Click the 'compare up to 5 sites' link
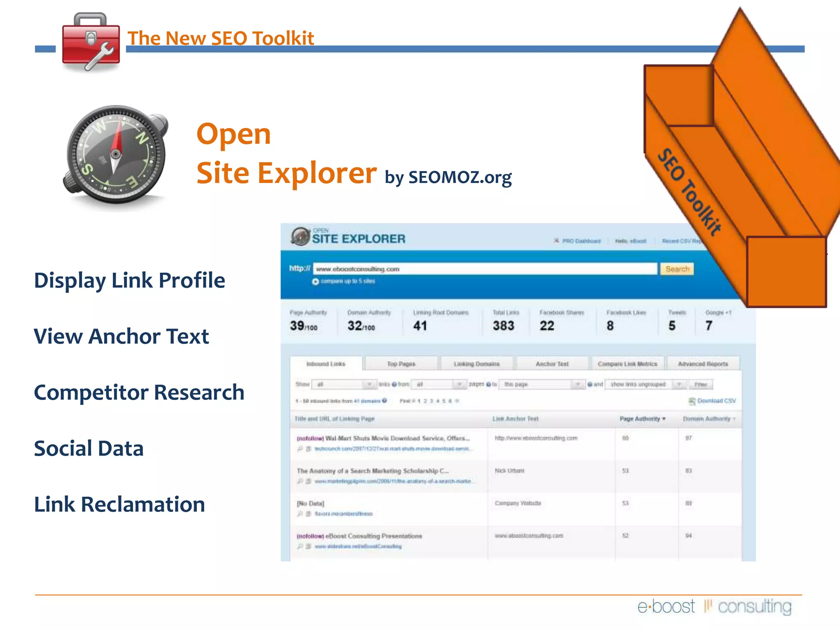840x630 pixels. point(348,281)
